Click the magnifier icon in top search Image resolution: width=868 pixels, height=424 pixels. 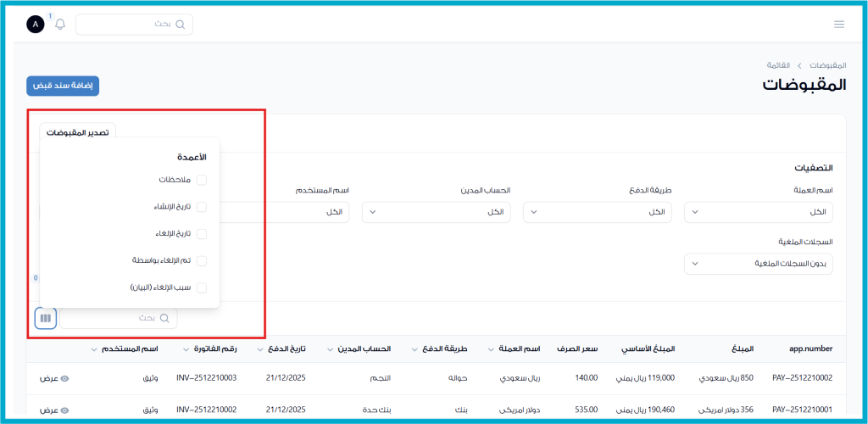[x=180, y=25]
